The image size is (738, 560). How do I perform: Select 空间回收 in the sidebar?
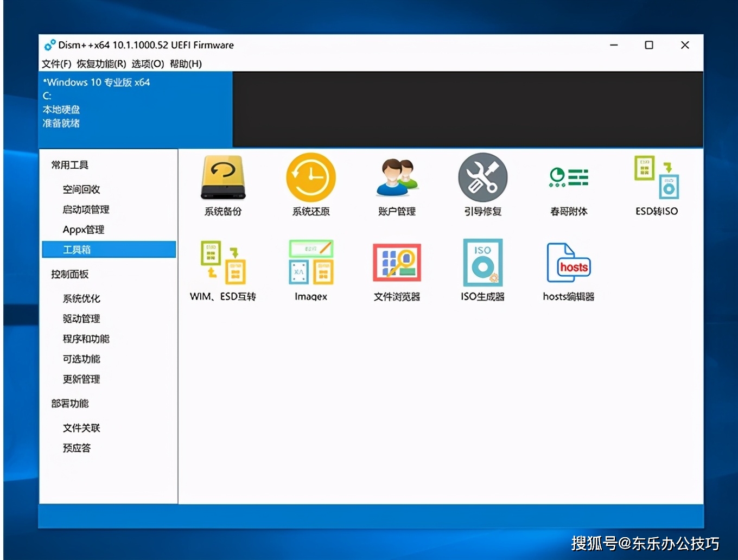coord(81,189)
